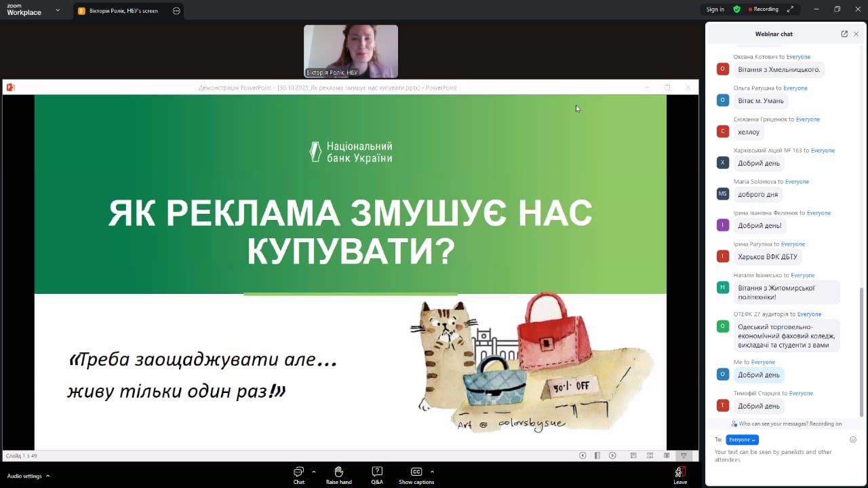Stop screen sharing view via Slide Sorter icon
Screen dimensions: 868x488
pos(650,455)
